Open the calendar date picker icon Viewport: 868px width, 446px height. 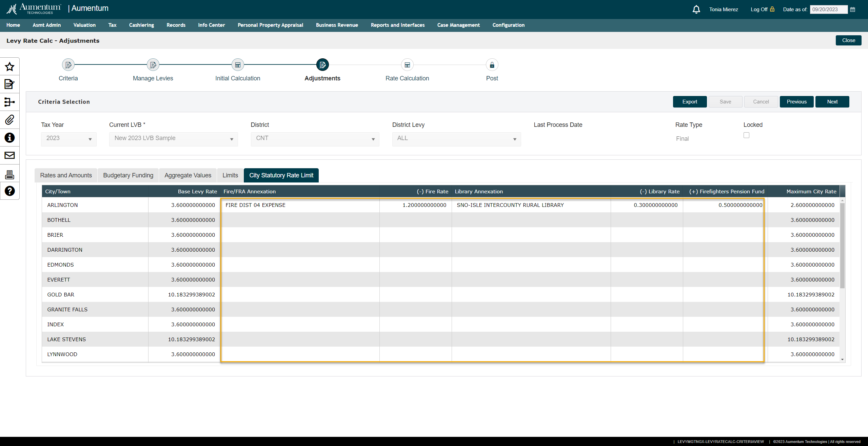click(853, 9)
